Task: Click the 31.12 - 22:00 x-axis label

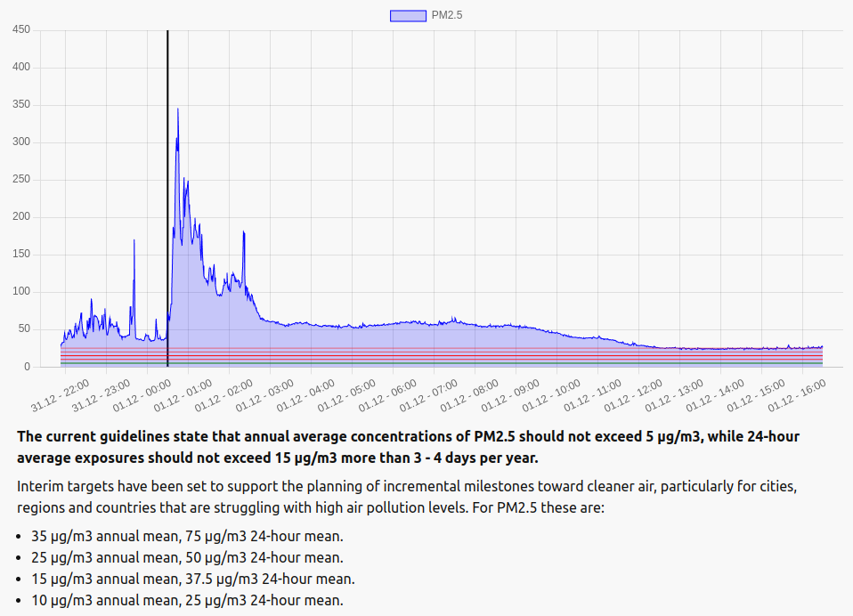Action: point(60,395)
